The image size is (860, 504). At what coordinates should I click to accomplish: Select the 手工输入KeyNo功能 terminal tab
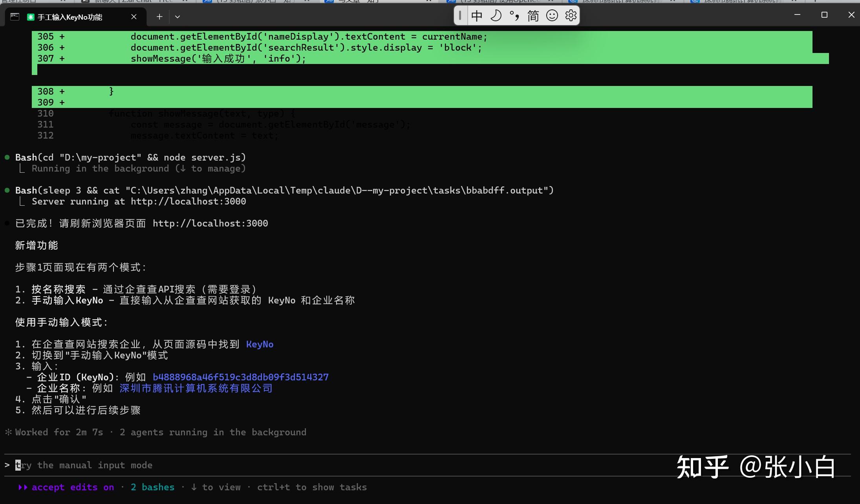point(70,17)
